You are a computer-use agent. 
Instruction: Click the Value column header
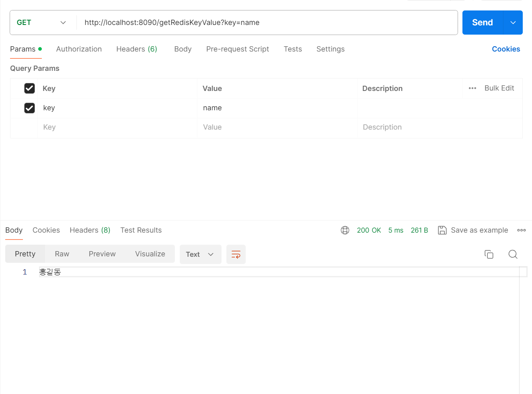coord(212,89)
